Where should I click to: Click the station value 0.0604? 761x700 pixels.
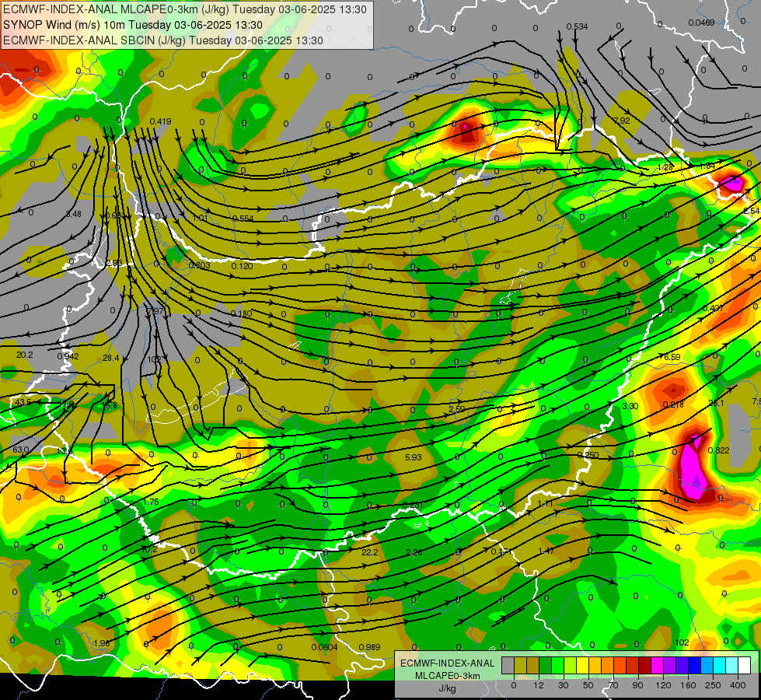(325, 646)
